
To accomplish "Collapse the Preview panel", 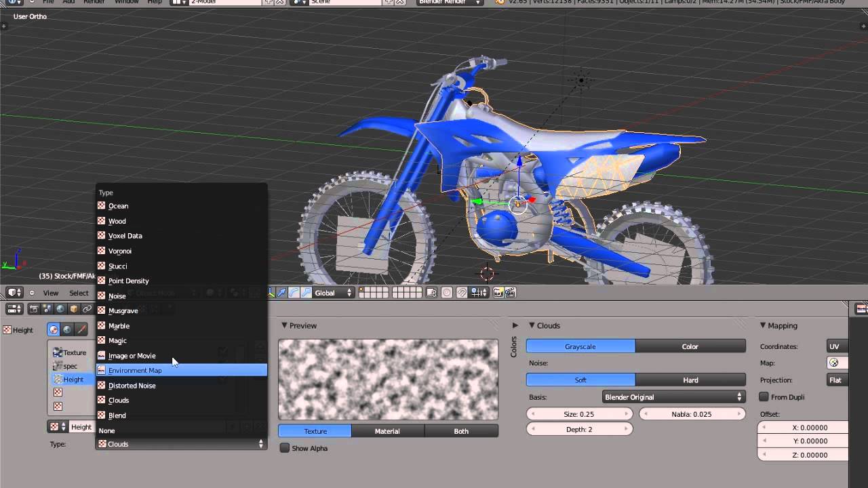I will click(x=285, y=325).
